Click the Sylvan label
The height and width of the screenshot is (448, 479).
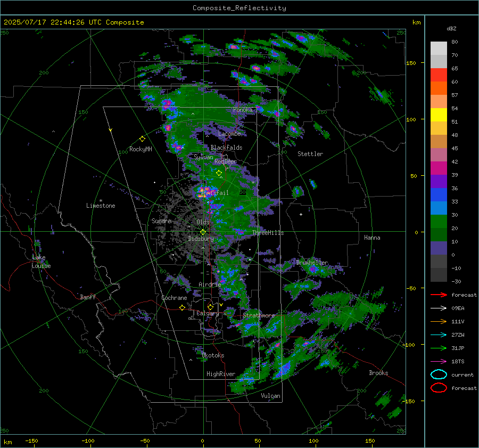[203, 157]
